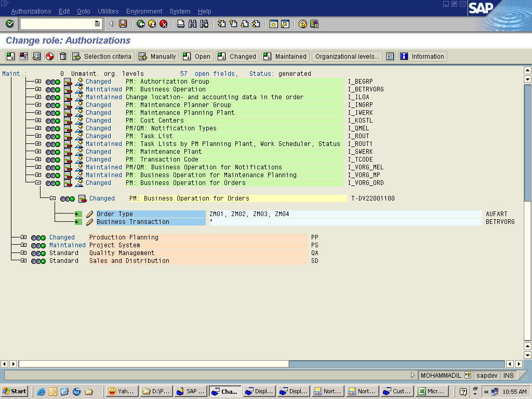Image resolution: width=532 pixels, height=399 pixels.
Task: Click the Delete trash can icon
Action: tap(63, 57)
